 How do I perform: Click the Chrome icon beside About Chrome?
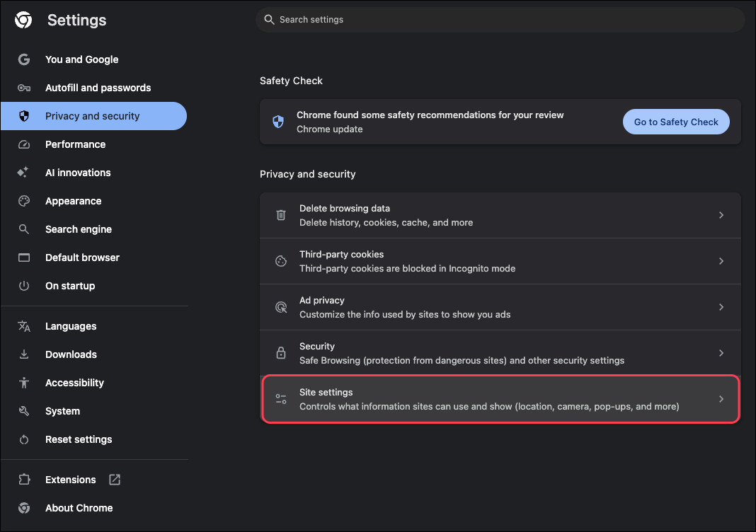pyautogui.click(x=23, y=508)
